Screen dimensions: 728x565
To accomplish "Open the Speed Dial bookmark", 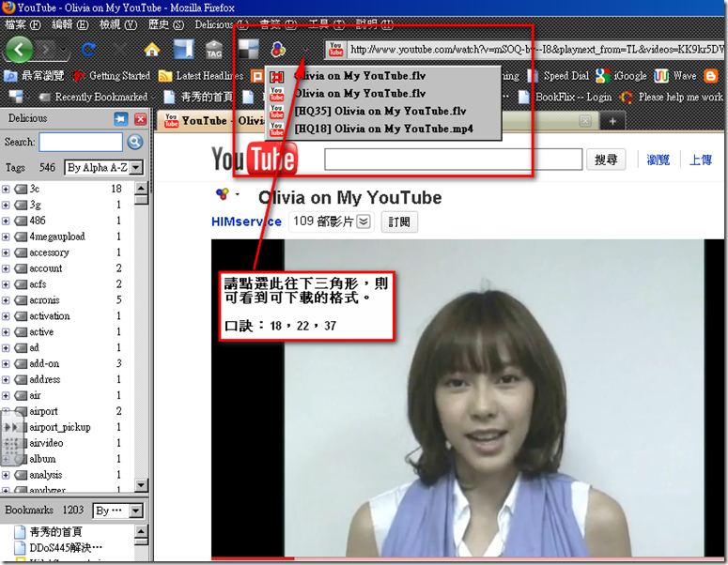I will tap(558, 76).
